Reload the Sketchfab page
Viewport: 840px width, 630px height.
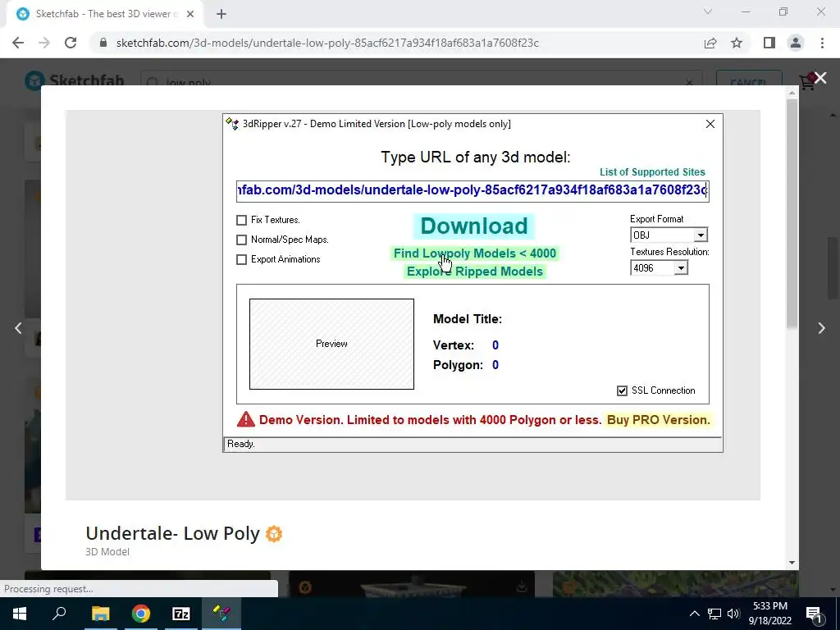tap(71, 43)
